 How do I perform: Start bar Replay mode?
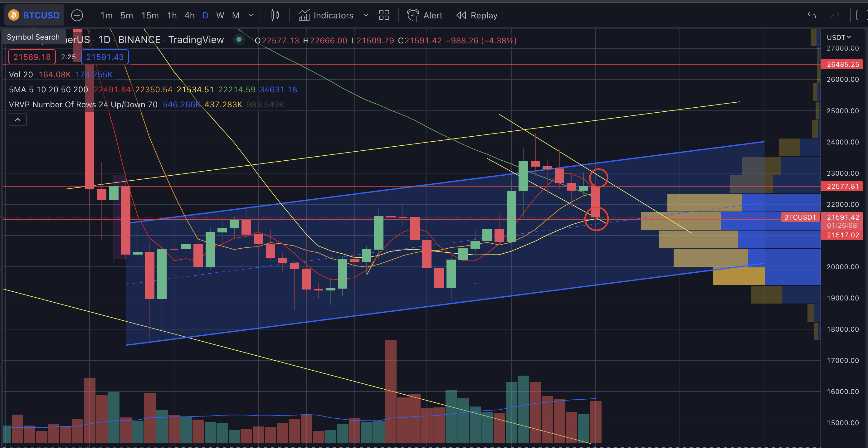coord(477,15)
